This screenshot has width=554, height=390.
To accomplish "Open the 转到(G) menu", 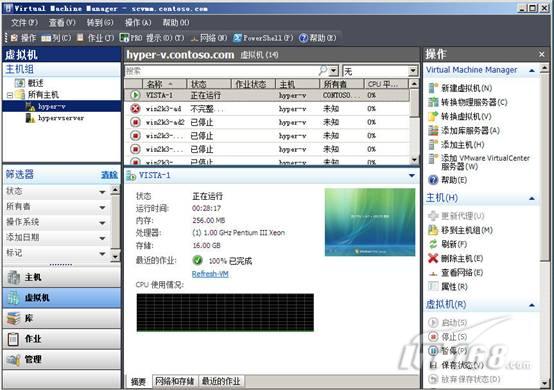I will (100, 23).
